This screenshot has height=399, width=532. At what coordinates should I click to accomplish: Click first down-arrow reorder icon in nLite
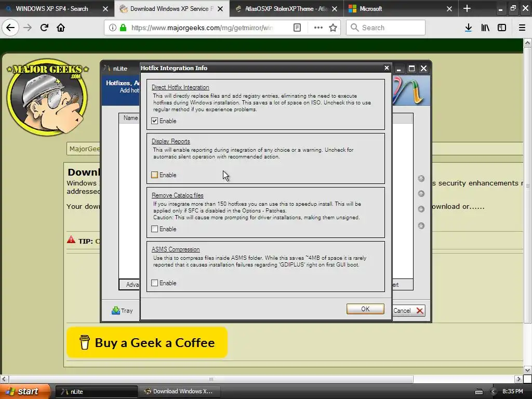pos(421,209)
